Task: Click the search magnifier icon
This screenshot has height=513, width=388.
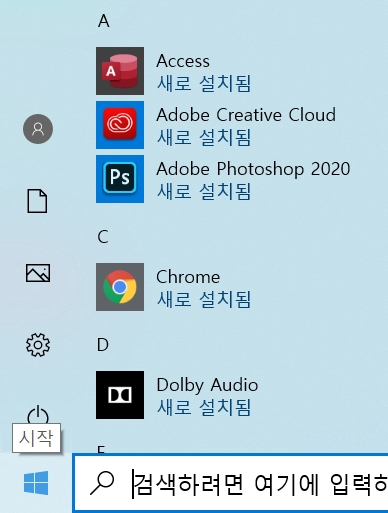Action: pos(102,483)
